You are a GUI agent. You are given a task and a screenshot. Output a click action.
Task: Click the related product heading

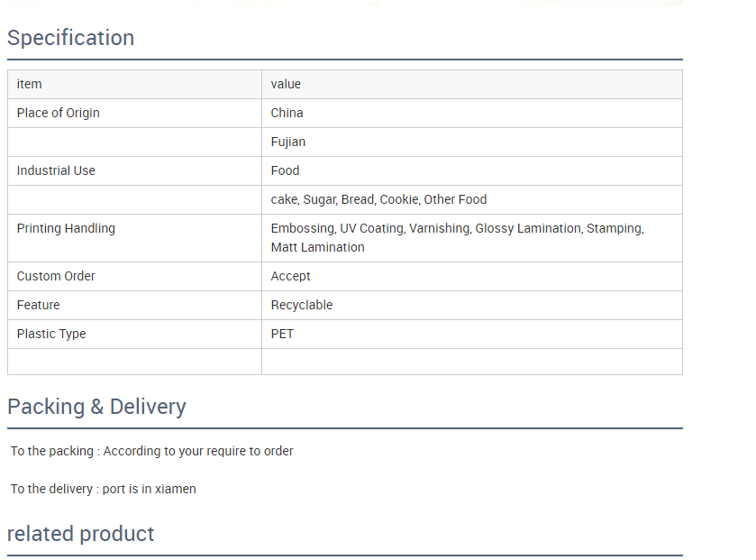click(x=80, y=534)
